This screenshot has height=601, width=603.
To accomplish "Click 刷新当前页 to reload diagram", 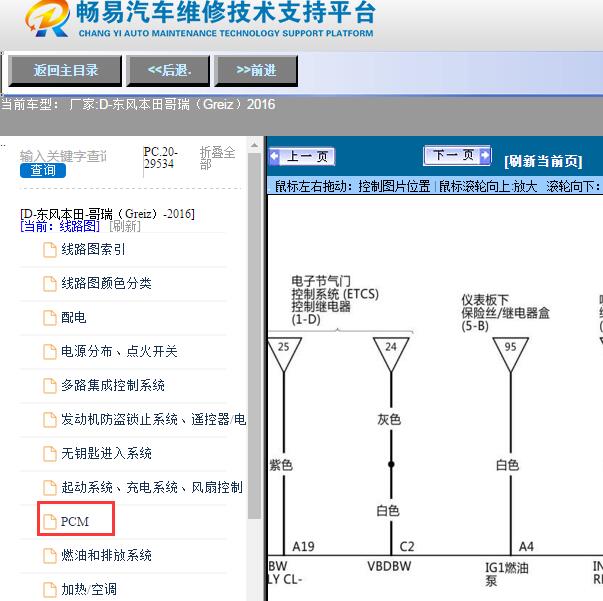I will click(x=543, y=161).
